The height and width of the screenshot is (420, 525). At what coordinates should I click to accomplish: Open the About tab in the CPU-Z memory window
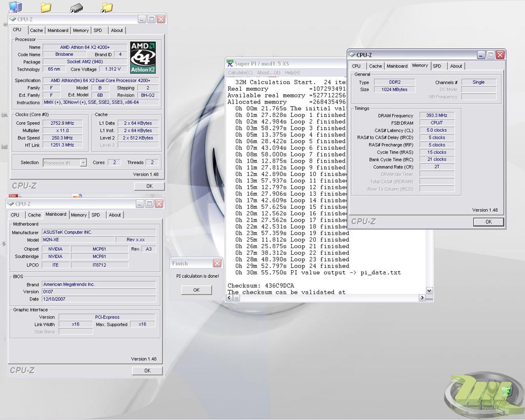click(x=456, y=66)
